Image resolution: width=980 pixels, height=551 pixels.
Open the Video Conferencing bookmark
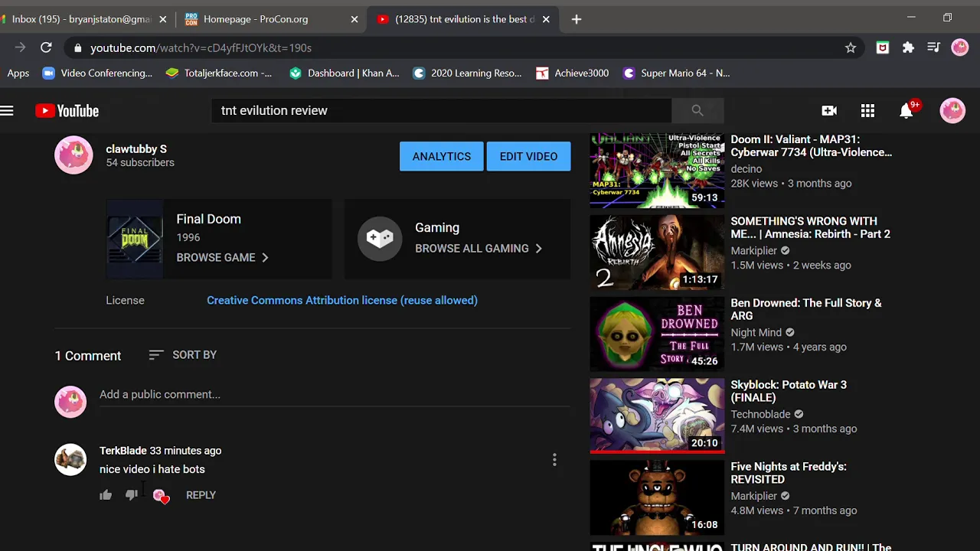[97, 73]
